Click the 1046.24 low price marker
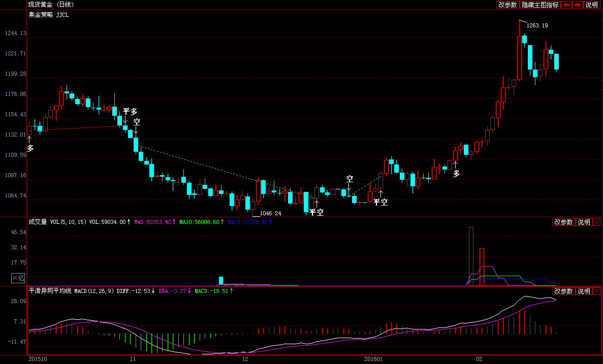 (x=270, y=213)
